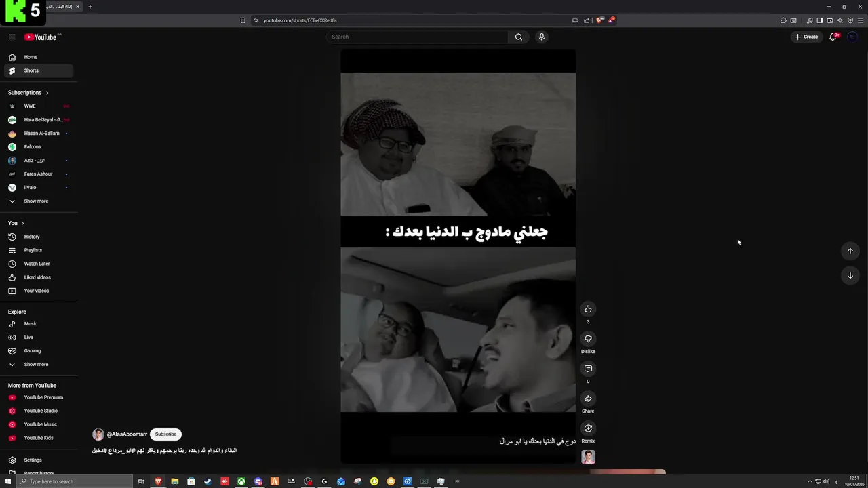Open YouTube Studio link
This screenshot has height=488, width=868.
point(39,411)
